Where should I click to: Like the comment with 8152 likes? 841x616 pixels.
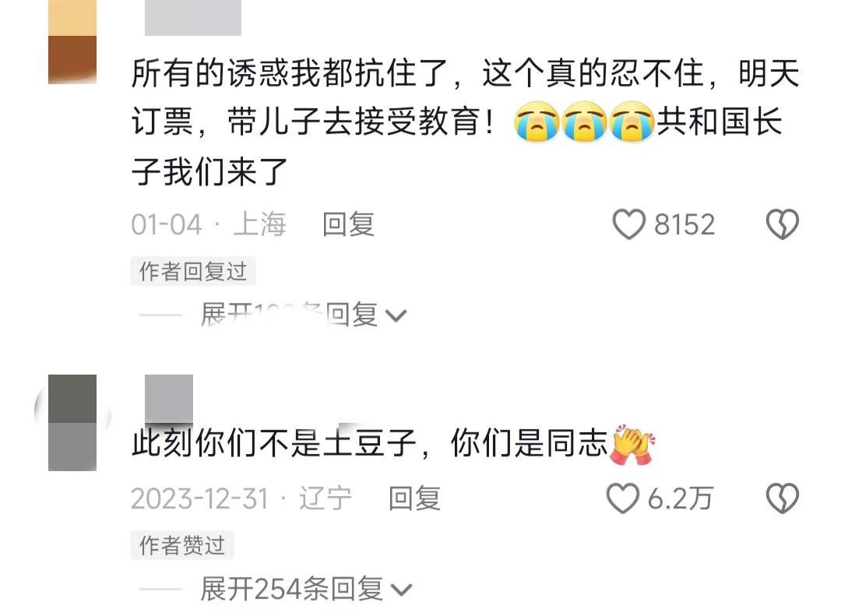pos(628,224)
